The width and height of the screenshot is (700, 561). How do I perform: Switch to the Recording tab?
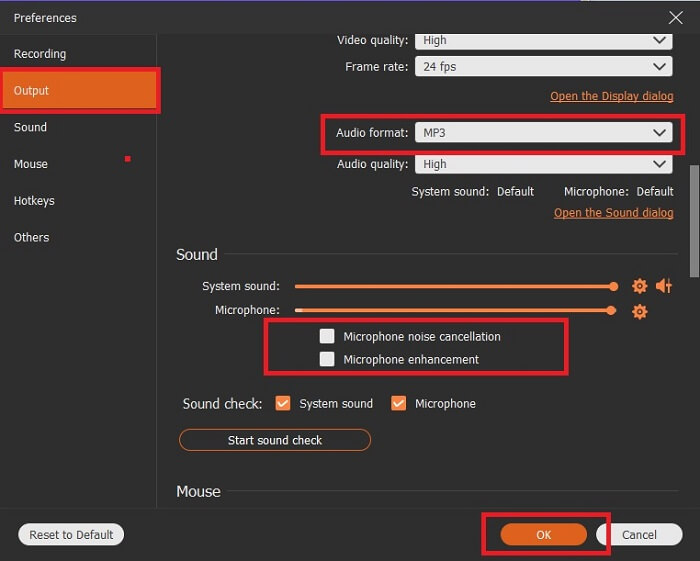[x=40, y=54]
